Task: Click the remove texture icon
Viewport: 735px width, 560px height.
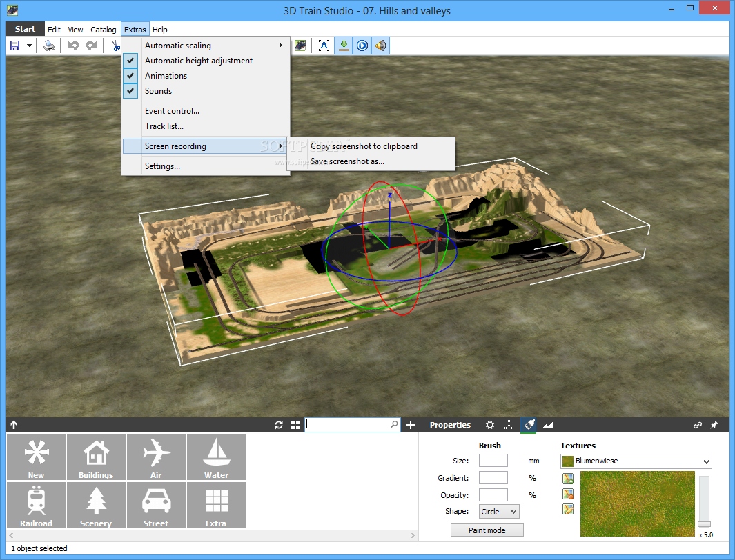Action: (x=568, y=494)
